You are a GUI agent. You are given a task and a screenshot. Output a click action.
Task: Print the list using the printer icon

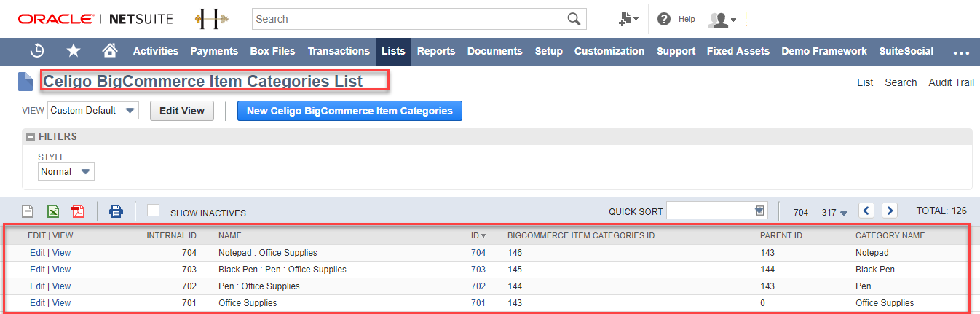click(x=116, y=211)
